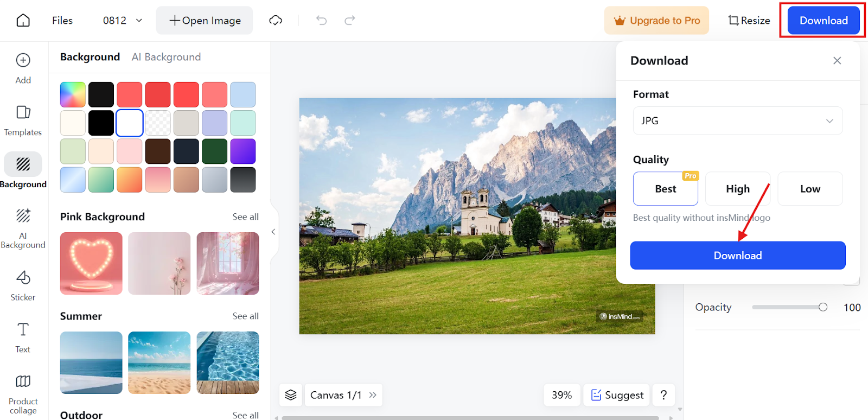The width and height of the screenshot is (868, 420).
Task: Click the Canvas 1/1 label
Action: 336,395
